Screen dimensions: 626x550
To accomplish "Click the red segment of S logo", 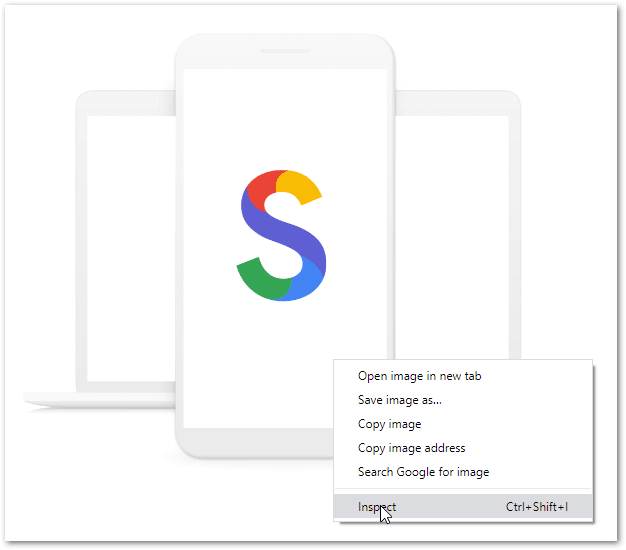I will 259,190.
